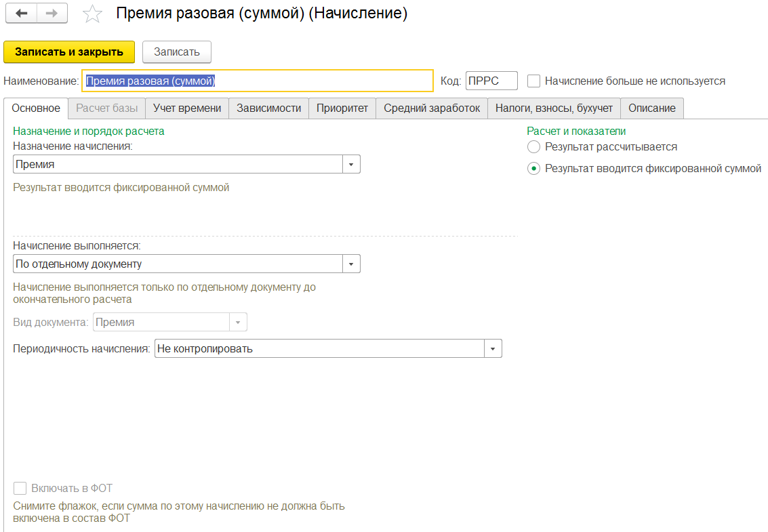Go to the 'Приоритет' tab
Image resolution: width=768 pixels, height=532 pixels.
(342, 108)
